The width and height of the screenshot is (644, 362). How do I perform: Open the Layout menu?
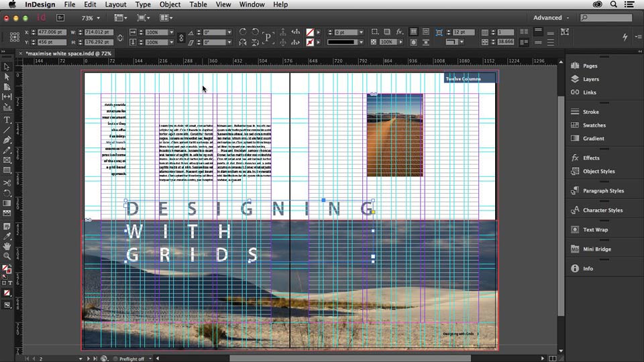[x=115, y=5]
